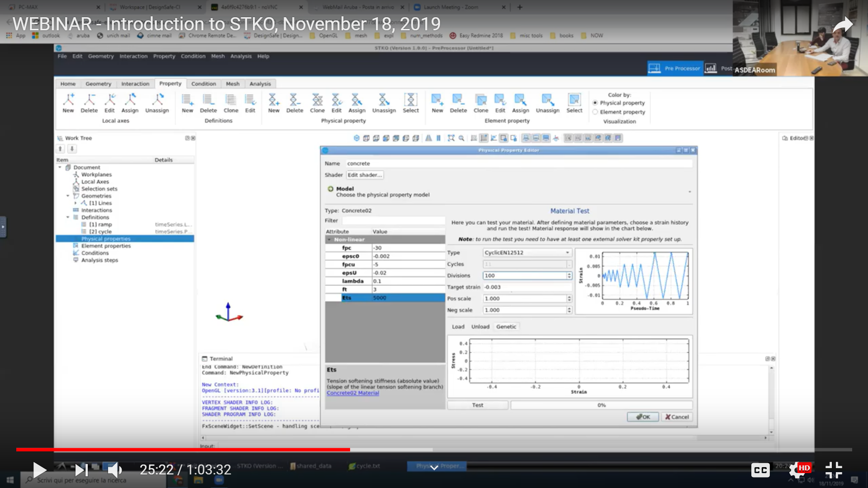
Task: Collapse the Definitions tree node
Action: (68, 218)
